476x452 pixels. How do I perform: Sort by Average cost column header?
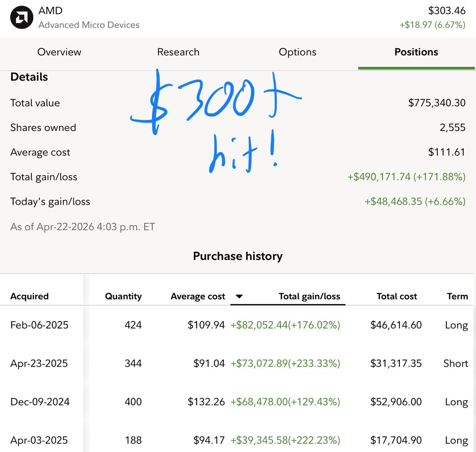tap(198, 296)
